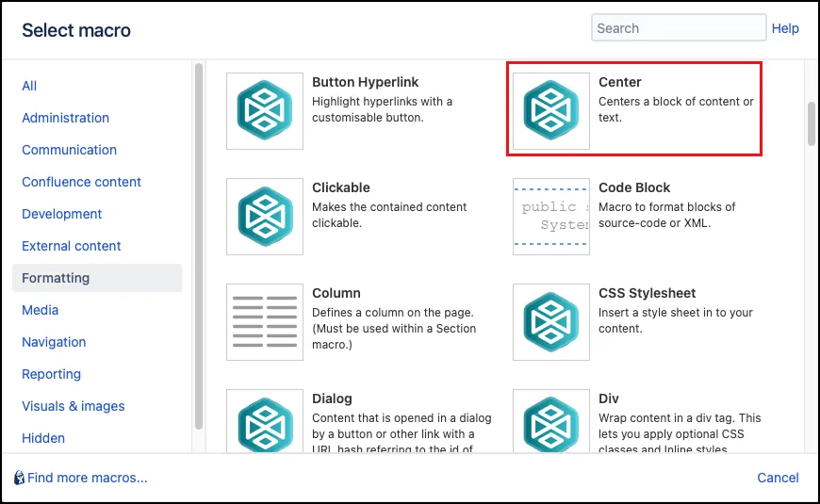The height and width of the screenshot is (504, 820).
Task: Pick the Clickable macro icon
Action: tap(265, 217)
